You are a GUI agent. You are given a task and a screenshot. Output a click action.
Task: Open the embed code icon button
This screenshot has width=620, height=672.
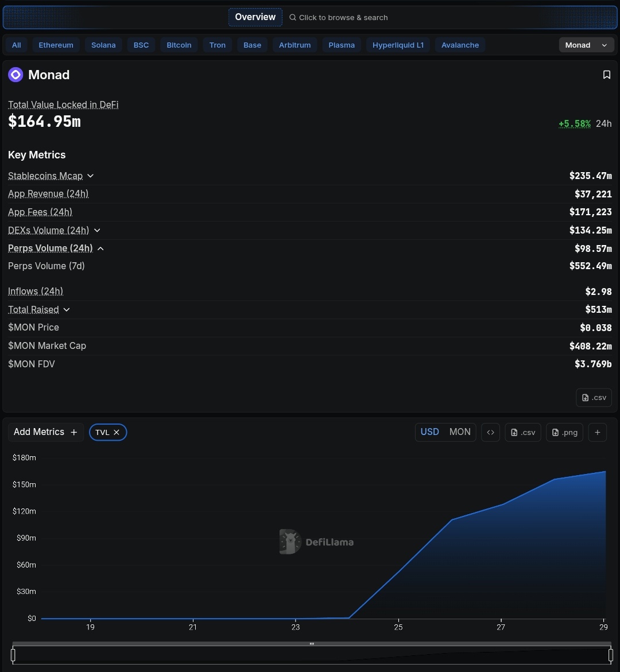pos(490,432)
